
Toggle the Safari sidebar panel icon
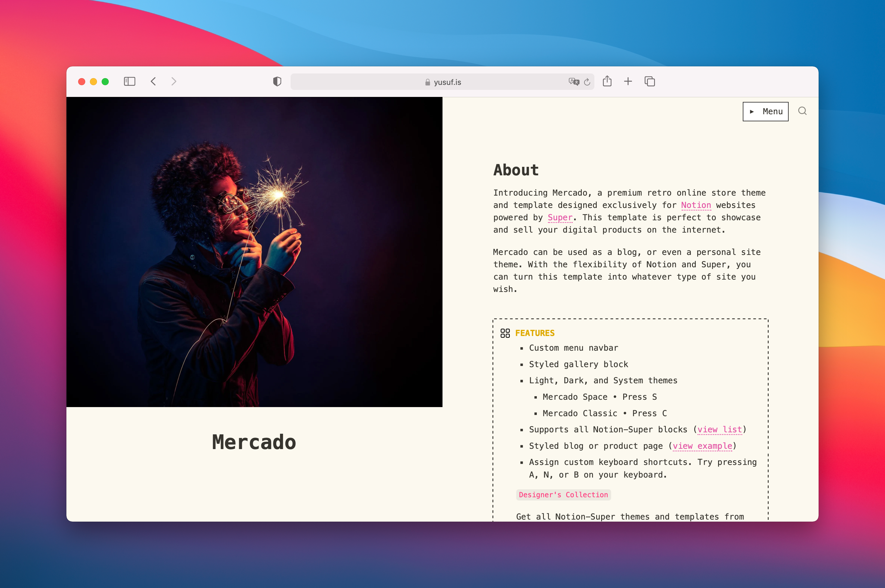pos(130,81)
